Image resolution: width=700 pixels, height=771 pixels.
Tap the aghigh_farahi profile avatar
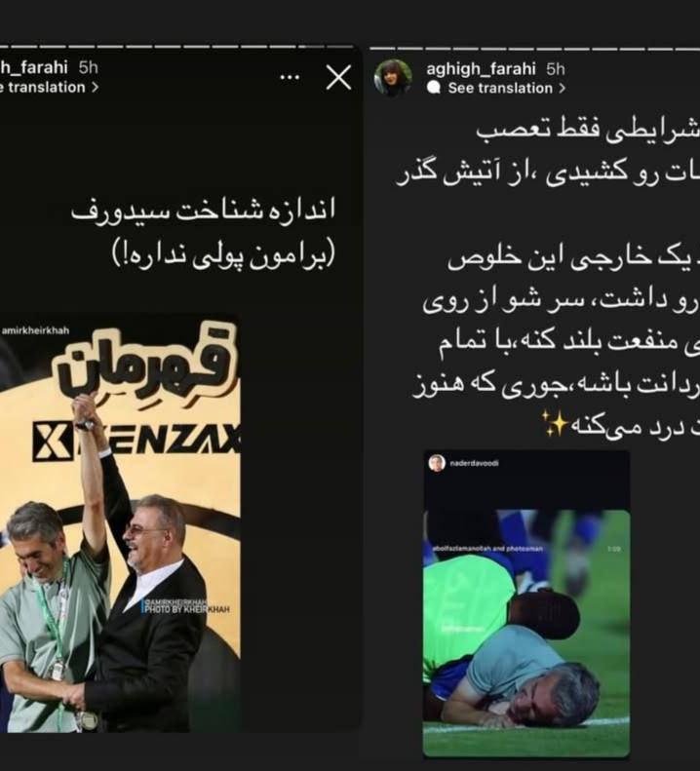(393, 78)
